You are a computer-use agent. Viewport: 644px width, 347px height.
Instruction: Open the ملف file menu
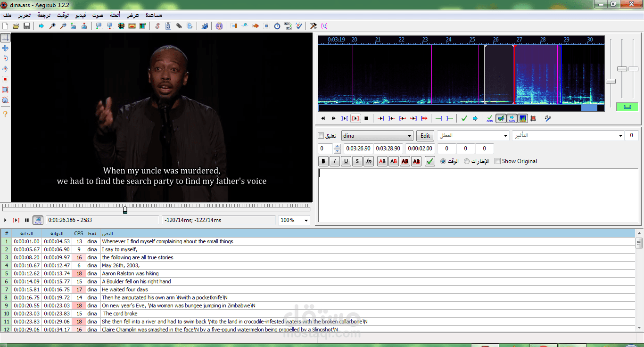[8, 15]
